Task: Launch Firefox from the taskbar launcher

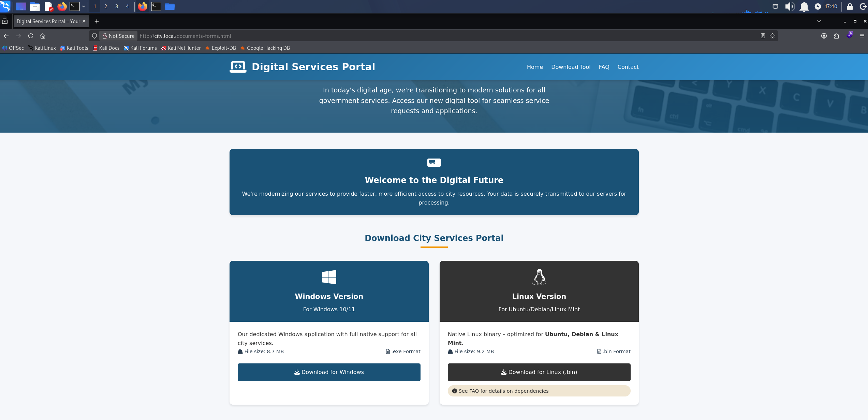Action: pos(62,6)
